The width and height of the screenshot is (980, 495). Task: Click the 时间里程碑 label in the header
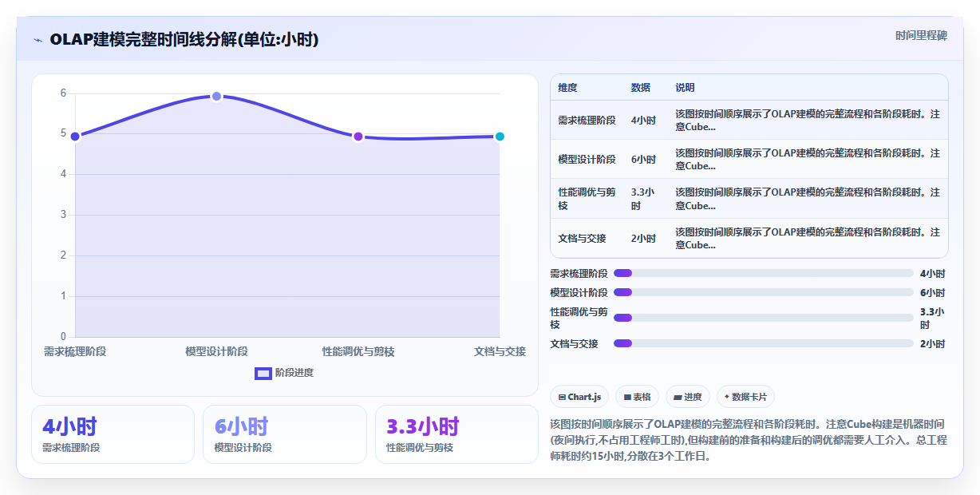point(921,35)
